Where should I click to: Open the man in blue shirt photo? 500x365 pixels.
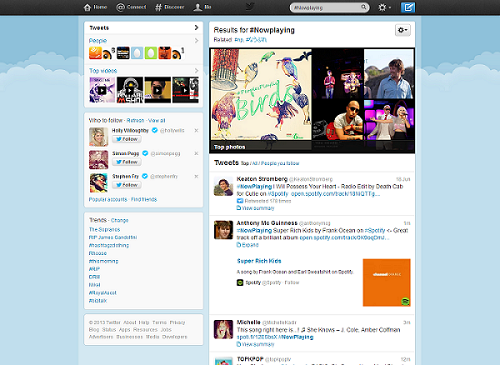(389, 74)
